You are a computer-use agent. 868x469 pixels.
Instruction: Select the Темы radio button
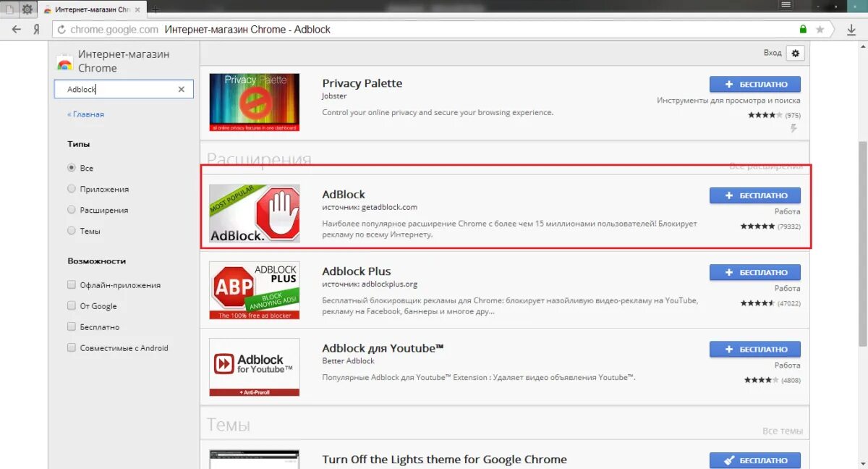72,231
